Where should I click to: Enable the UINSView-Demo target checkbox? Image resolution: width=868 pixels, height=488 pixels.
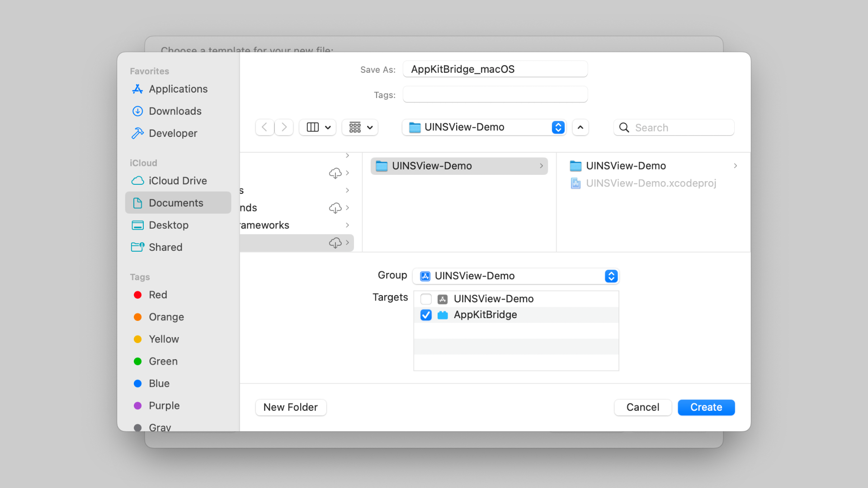426,299
